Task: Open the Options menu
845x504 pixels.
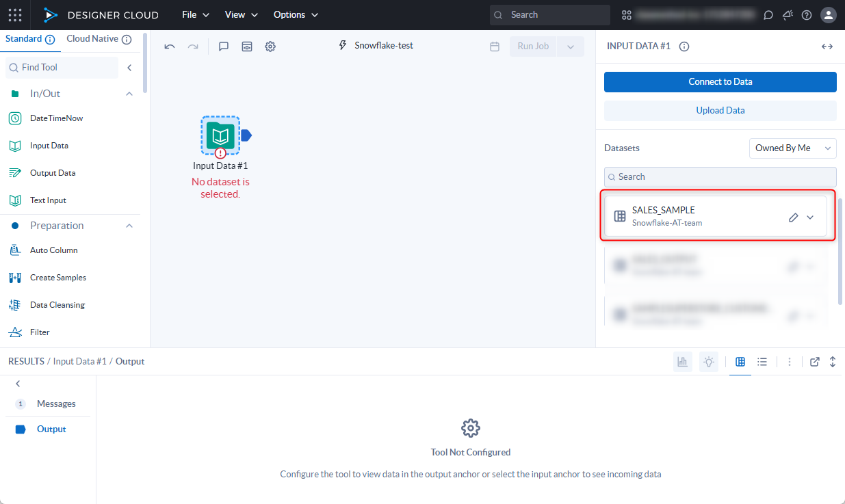Action: [296, 14]
